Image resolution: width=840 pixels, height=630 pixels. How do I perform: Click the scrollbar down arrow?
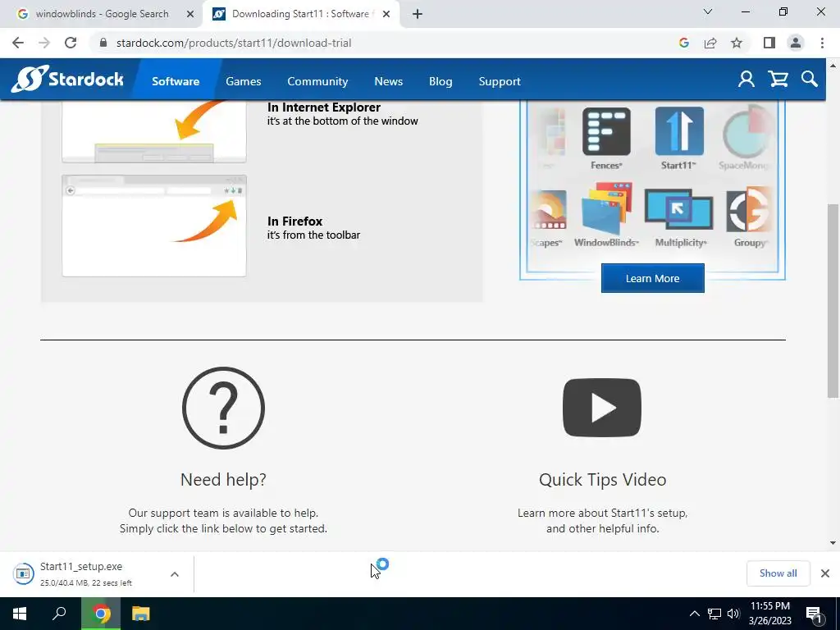[x=833, y=543]
